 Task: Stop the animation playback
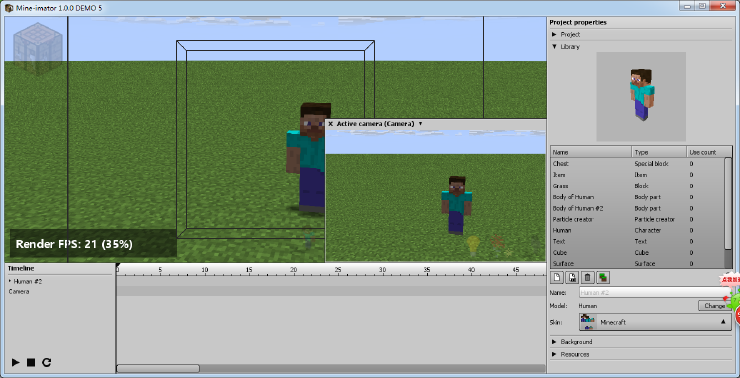click(31, 362)
